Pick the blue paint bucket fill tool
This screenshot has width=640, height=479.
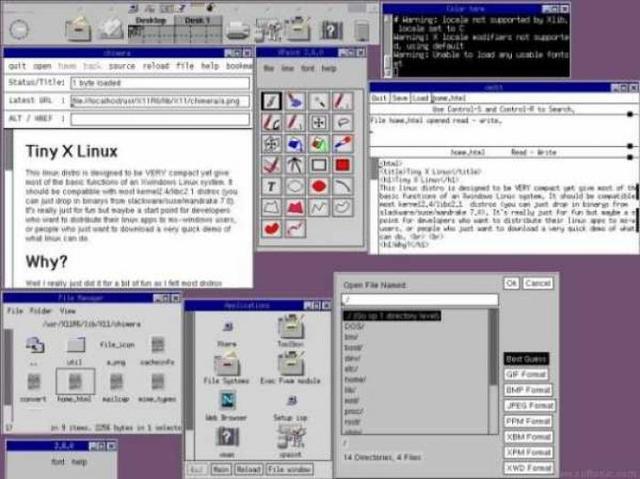click(295, 144)
